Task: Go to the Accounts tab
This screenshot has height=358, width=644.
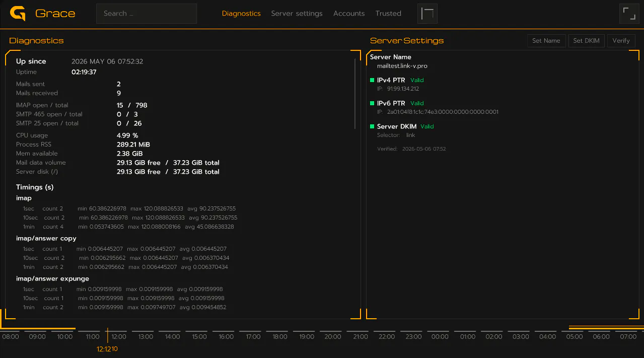Action: pyautogui.click(x=349, y=14)
